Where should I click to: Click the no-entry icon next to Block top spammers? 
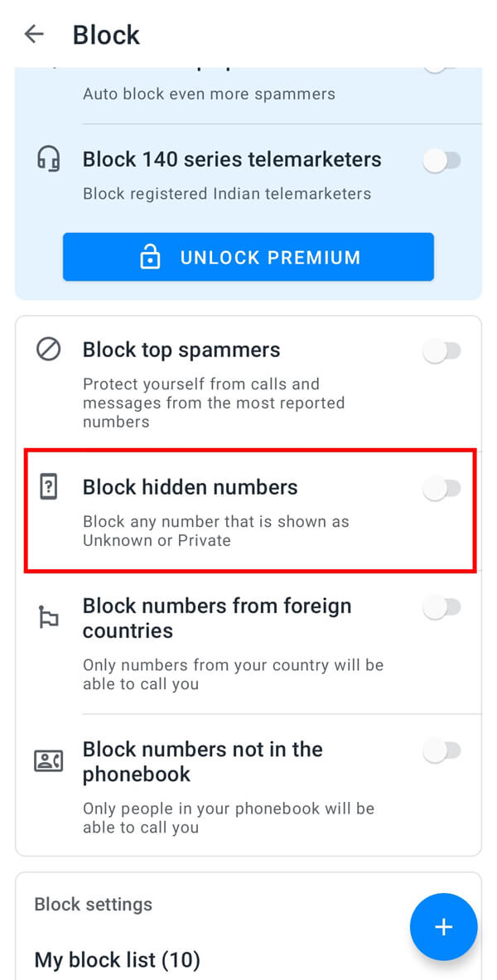click(48, 350)
